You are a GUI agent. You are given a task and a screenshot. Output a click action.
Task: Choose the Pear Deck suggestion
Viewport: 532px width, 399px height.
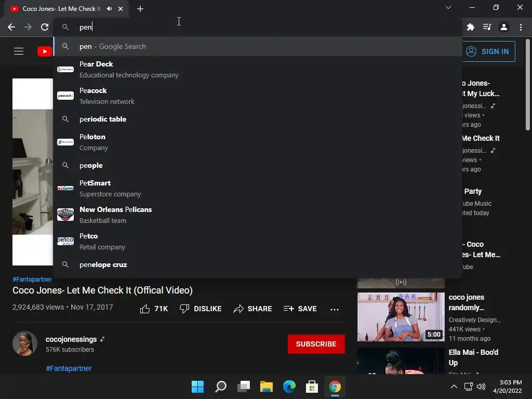258,69
